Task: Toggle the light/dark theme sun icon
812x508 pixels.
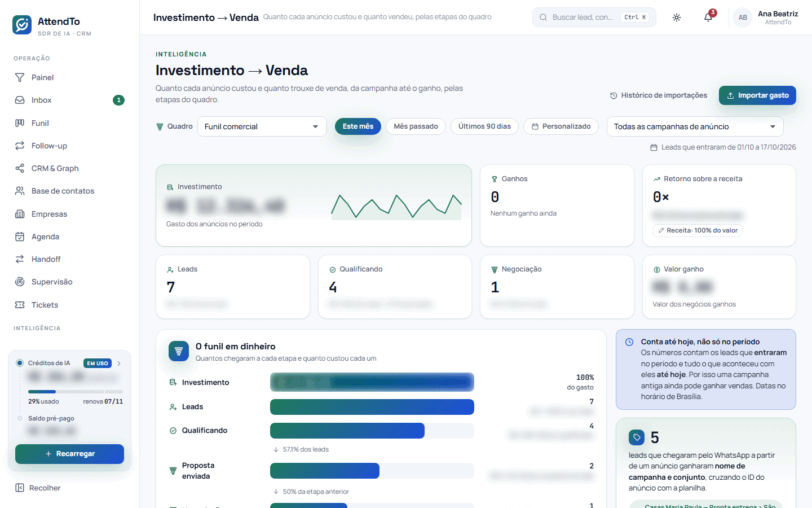Action: pos(677,17)
